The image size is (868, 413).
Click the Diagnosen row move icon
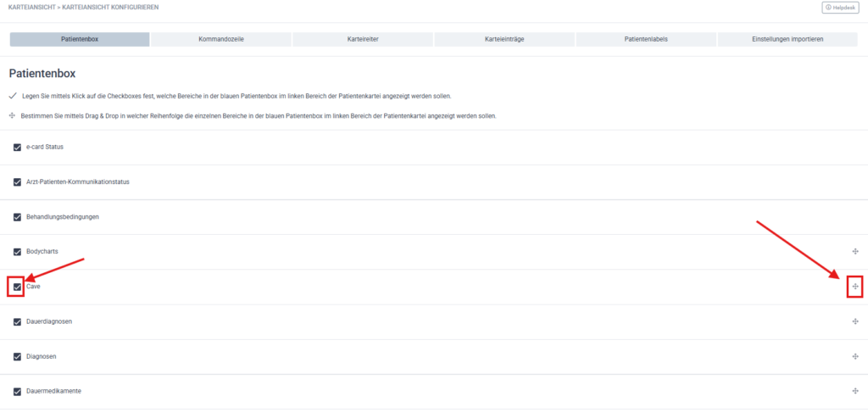855,356
